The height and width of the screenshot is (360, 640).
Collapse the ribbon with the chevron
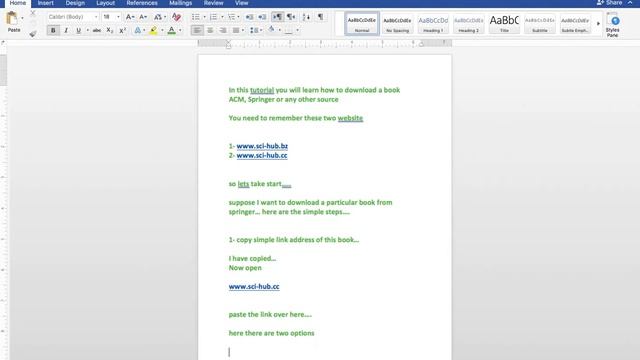click(x=630, y=3)
